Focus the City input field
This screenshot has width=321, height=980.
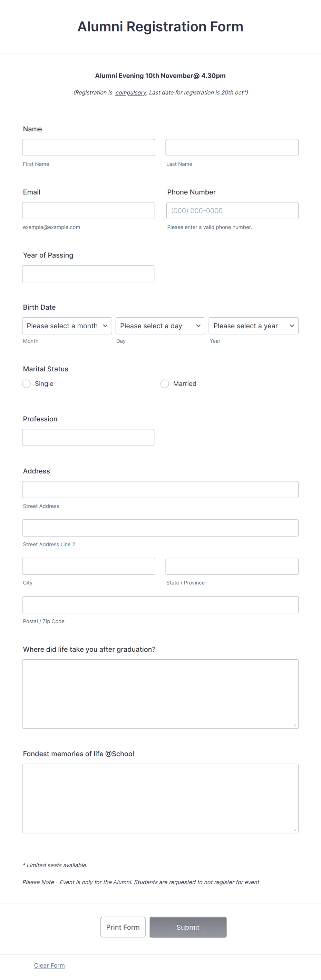click(88, 566)
